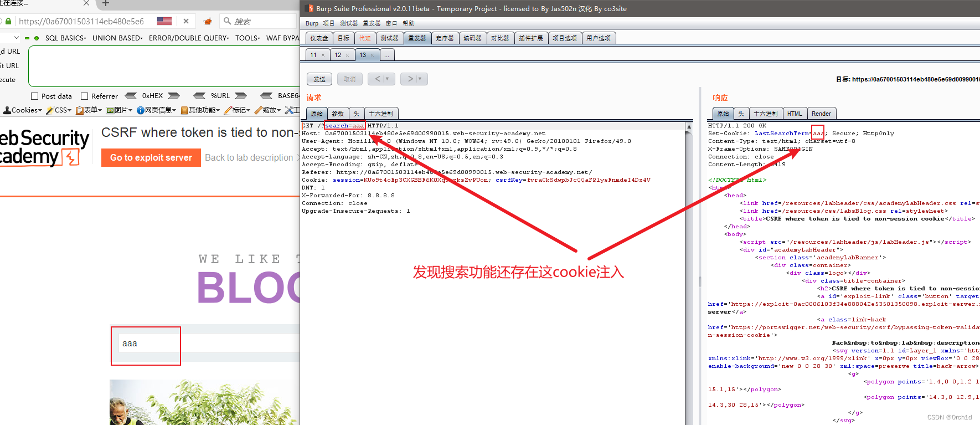This screenshot has height=425, width=980.
Task: Click the 取消 cancel button
Action: [x=350, y=79]
